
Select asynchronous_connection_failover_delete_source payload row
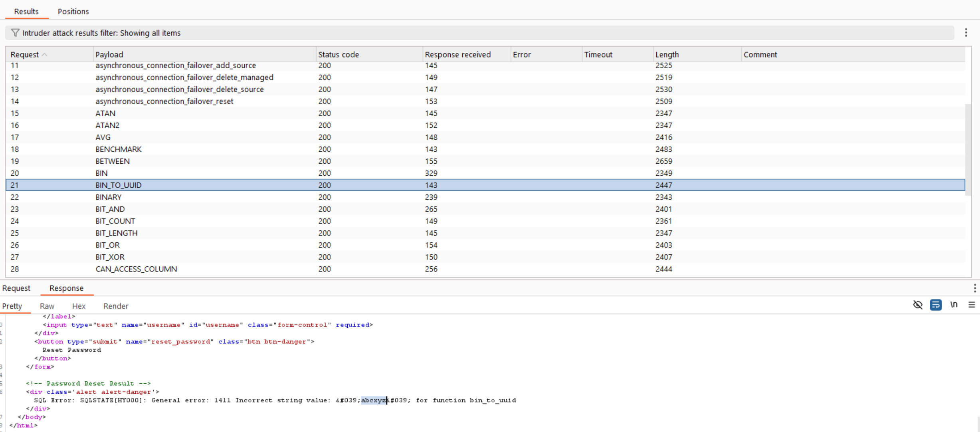pos(485,89)
